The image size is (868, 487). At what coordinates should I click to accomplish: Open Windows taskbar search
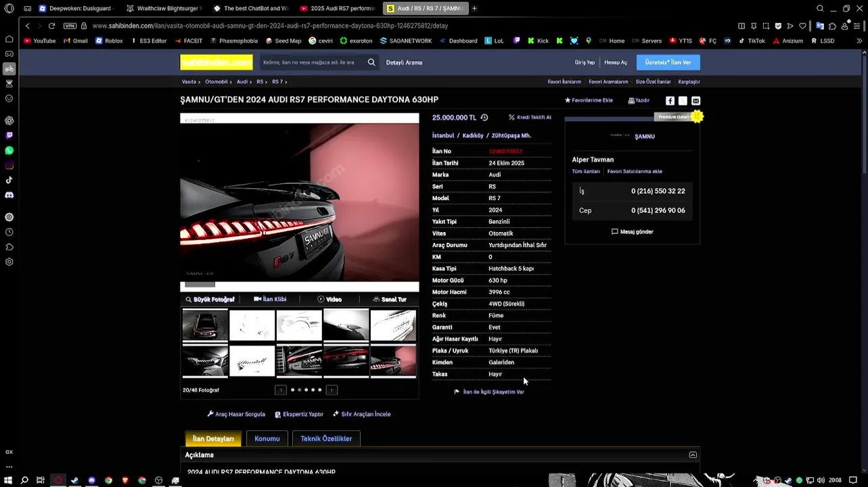[x=24, y=480]
